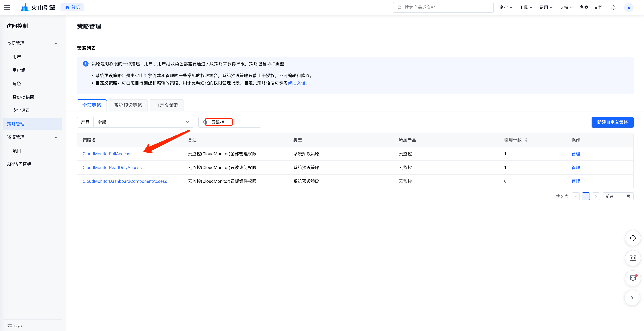Open the notification bell
644x331 pixels.
[x=613, y=8]
